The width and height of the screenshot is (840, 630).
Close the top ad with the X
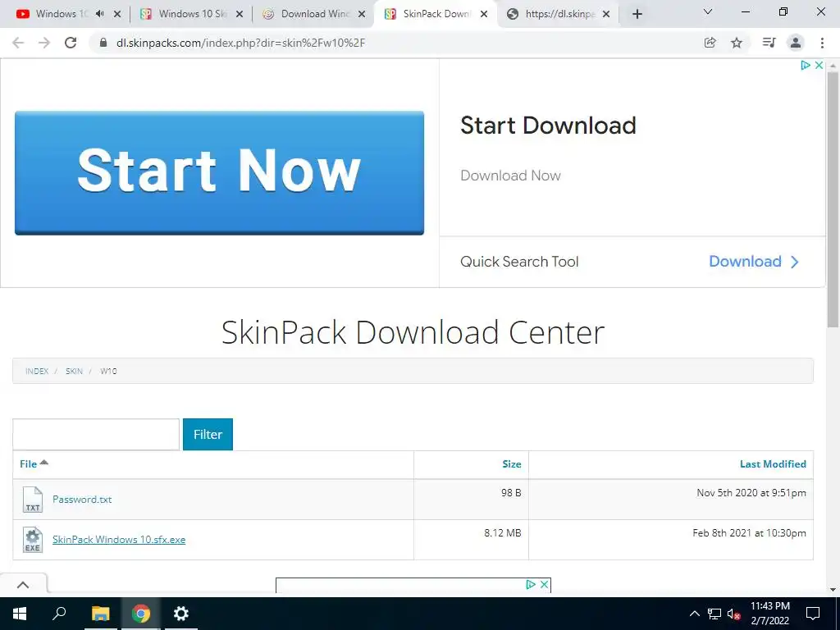819,66
